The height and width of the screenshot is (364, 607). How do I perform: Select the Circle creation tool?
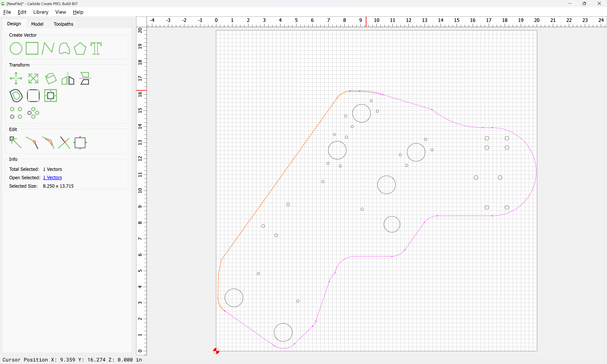(x=16, y=48)
